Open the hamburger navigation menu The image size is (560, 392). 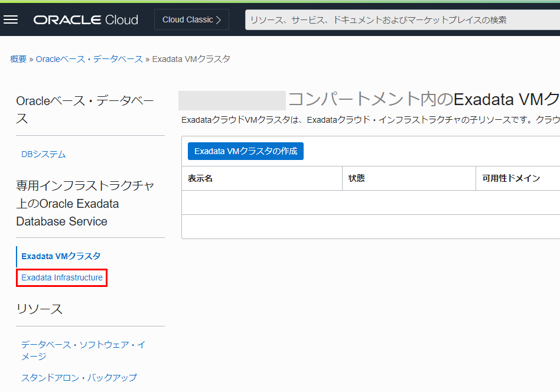click(11, 19)
